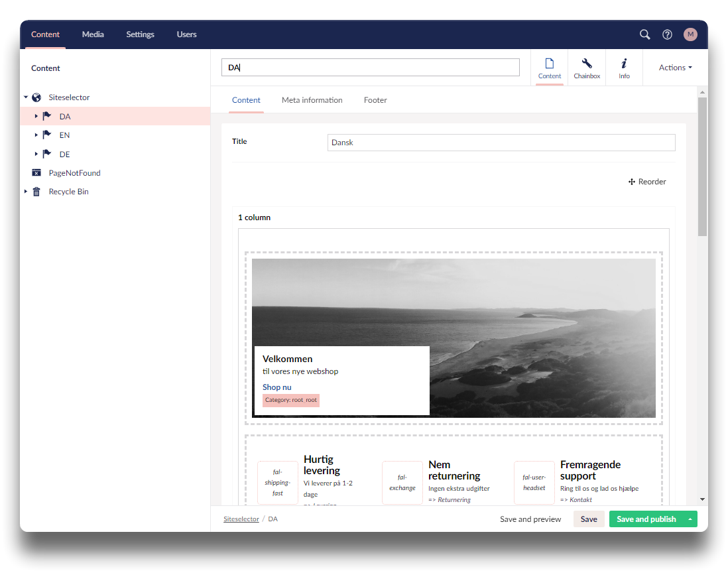Image resolution: width=728 pixels, height=573 pixels.
Task: Click the Siteselector globe icon
Action: 36,97
